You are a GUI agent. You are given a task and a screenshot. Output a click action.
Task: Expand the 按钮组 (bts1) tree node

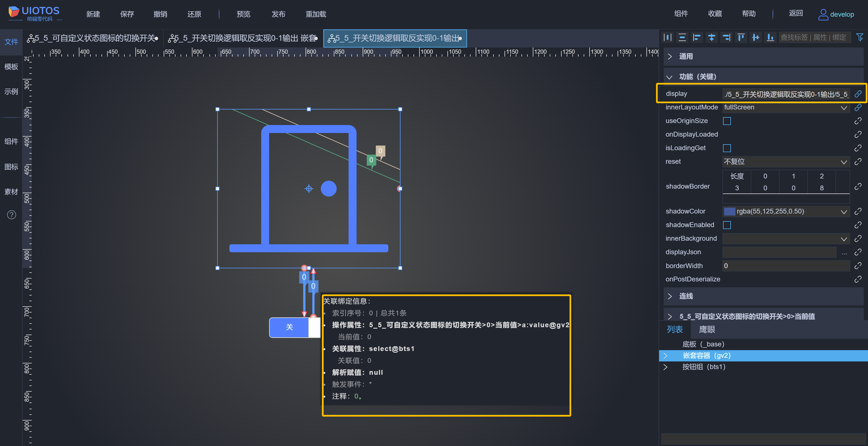click(665, 367)
